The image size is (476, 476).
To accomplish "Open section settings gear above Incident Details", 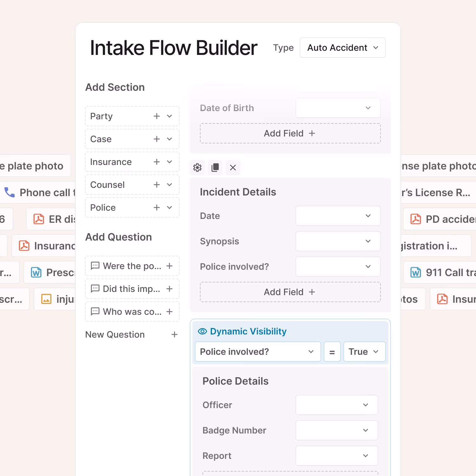I will (x=197, y=168).
